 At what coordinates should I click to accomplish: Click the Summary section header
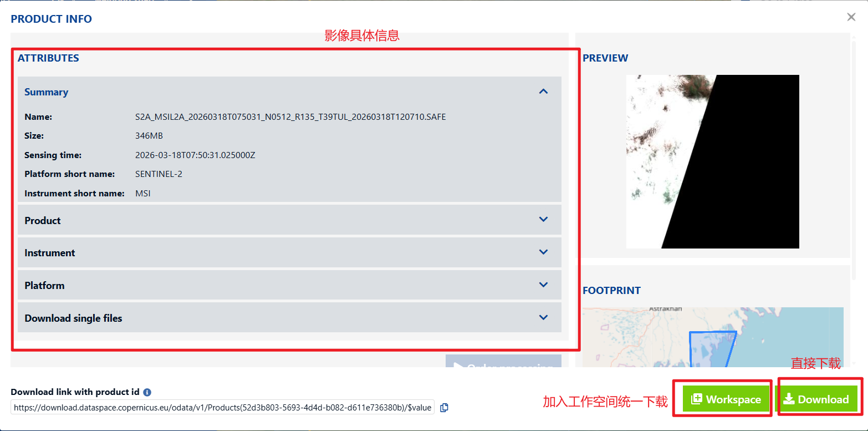[289, 92]
